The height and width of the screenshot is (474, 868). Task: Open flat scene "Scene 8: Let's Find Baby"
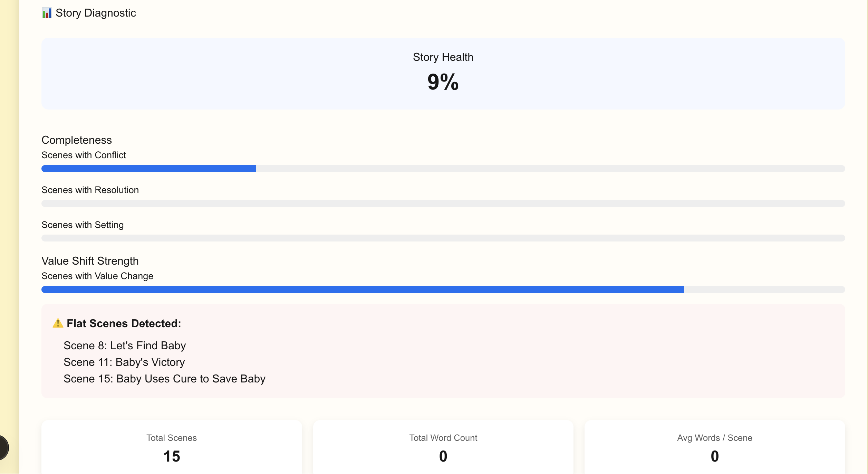(125, 345)
